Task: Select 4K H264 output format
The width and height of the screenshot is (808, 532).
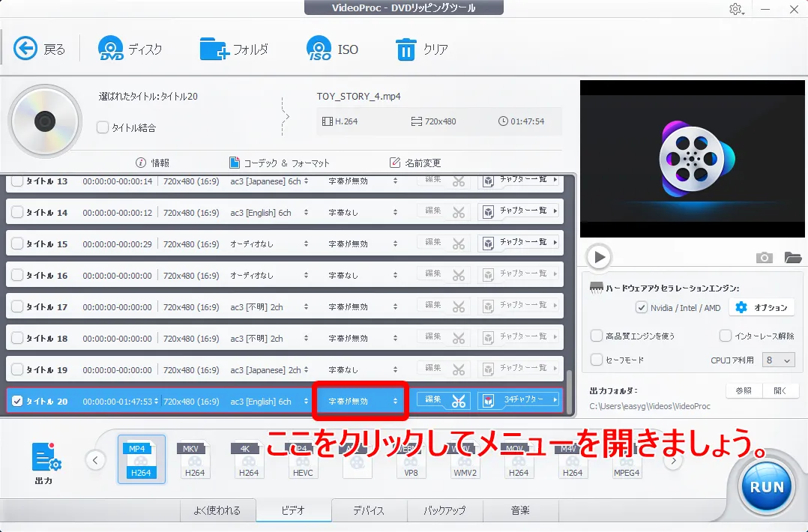Action: 248,460
